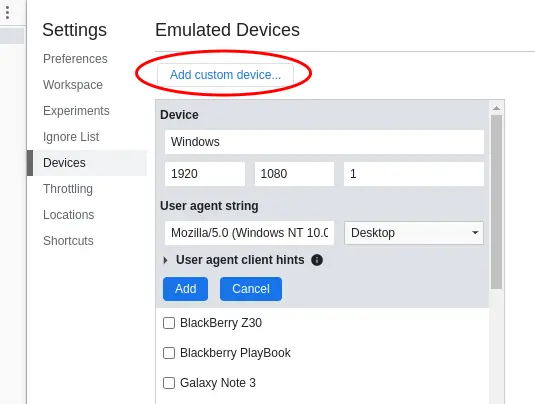Screen dimensions: 535x404
Task: Go to the Shortcuts settings tab
Action: click(68, 241)
